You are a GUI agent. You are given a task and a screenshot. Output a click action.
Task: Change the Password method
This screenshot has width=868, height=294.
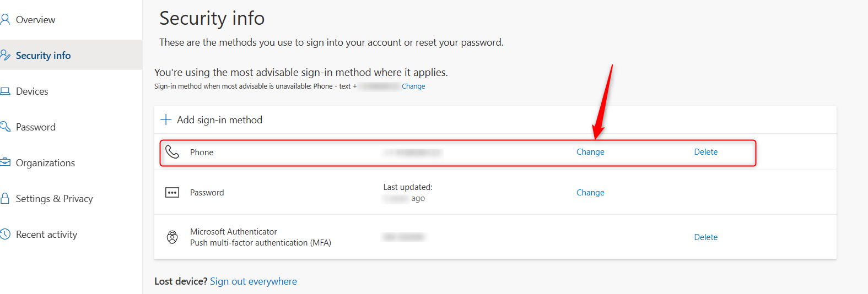pyautogui.click(x=590, y=193)
